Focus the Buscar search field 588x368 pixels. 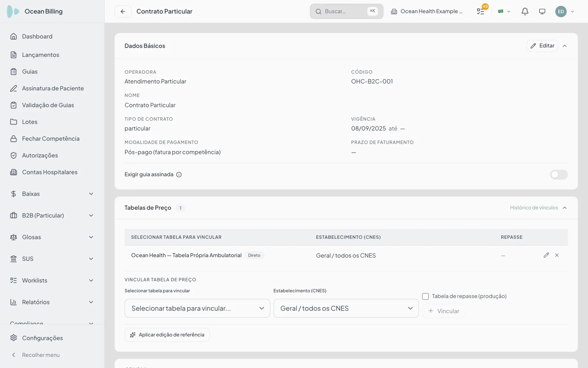(347, 11)
